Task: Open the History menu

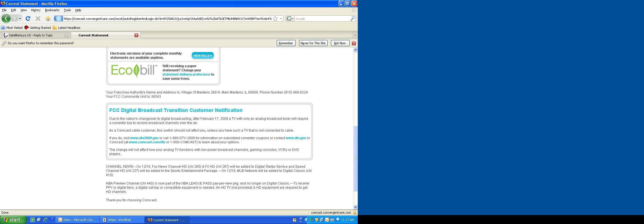Action: point(36,10)
